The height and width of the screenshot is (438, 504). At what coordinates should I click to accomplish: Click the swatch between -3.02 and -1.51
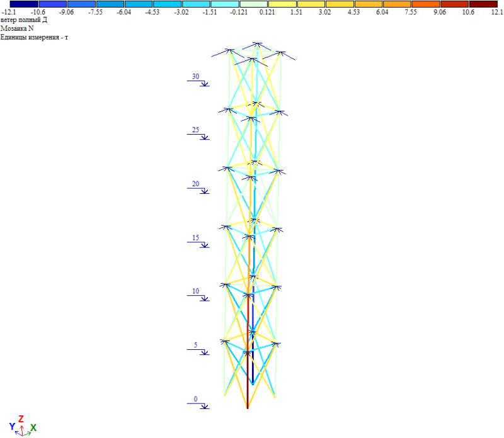(x=197, y=4)
